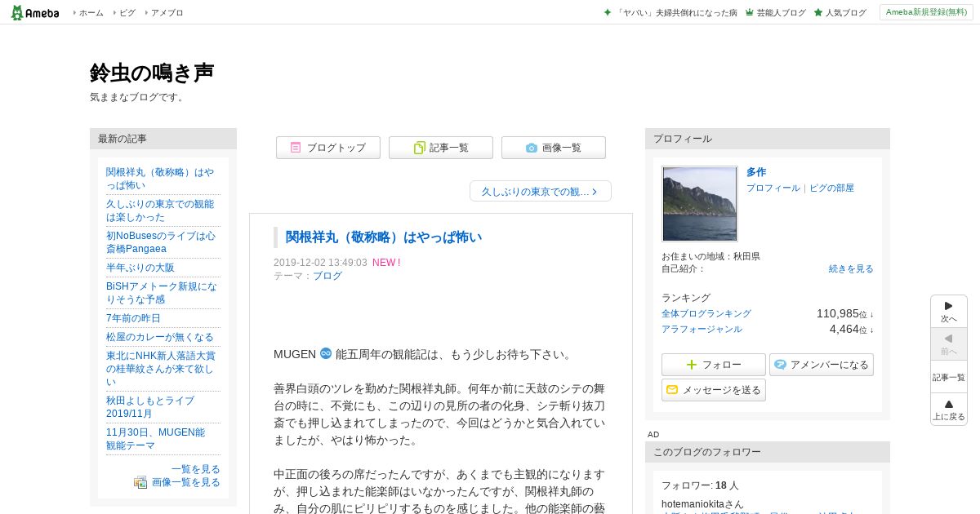Click the infinity emoji after MUGEN
The image size is (980, 514).
point(326,353)
